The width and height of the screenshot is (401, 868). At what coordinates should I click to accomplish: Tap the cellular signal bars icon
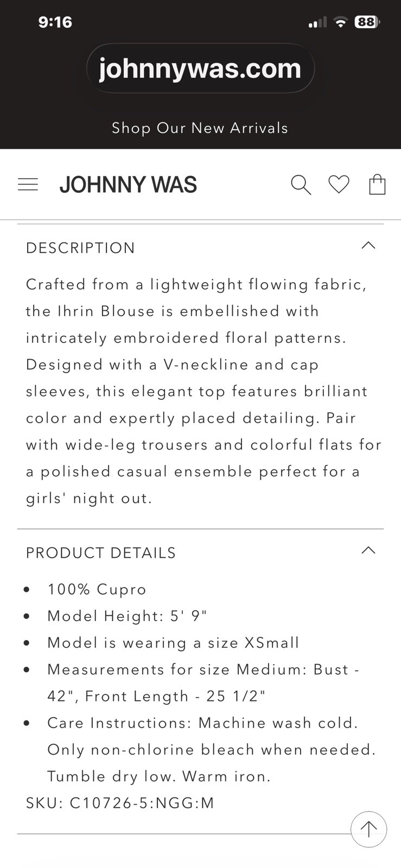pos(317,22)
